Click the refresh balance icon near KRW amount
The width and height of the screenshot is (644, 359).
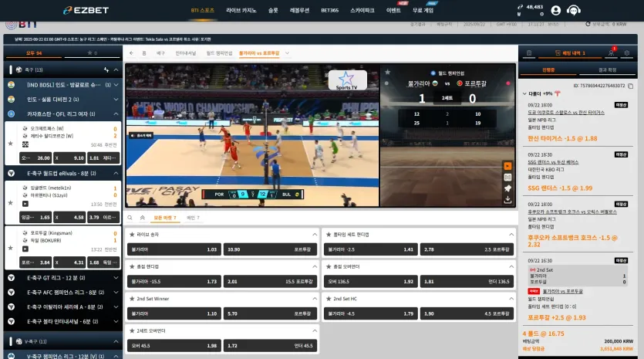click(x=588, y=24)
